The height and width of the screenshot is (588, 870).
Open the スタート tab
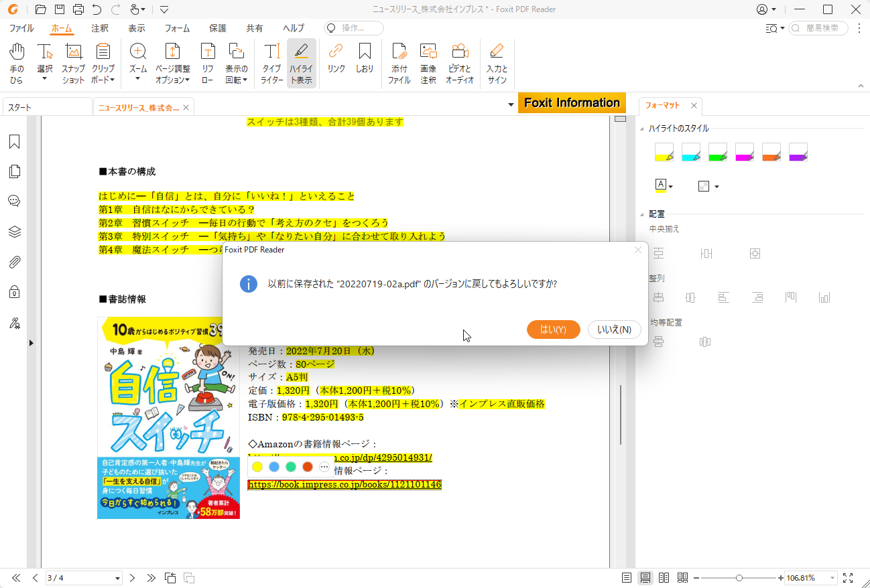tap(20, 106)
